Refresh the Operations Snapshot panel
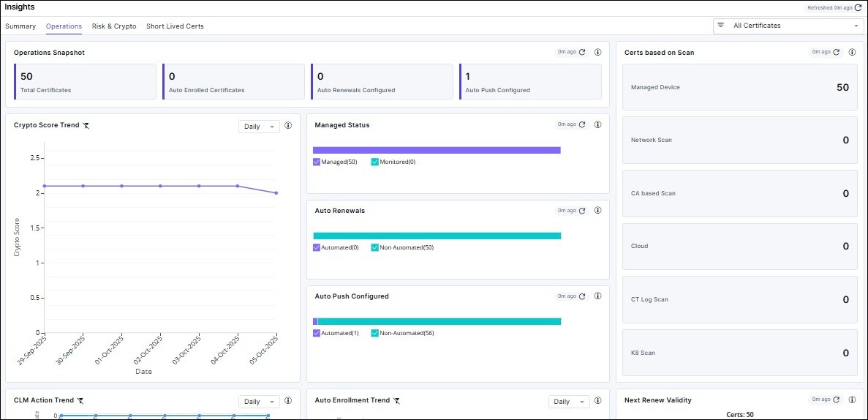Screen dimensions: 868x420 pos(582,52)
